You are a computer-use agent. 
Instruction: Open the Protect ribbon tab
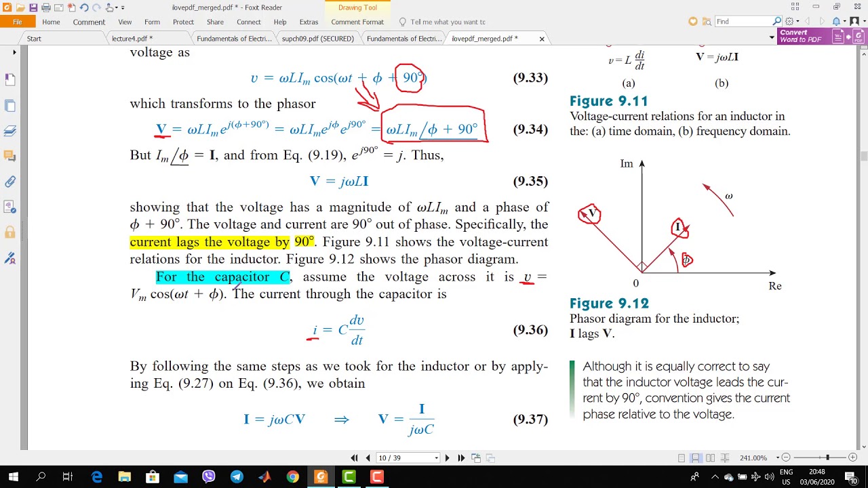[x=183, y=22]
